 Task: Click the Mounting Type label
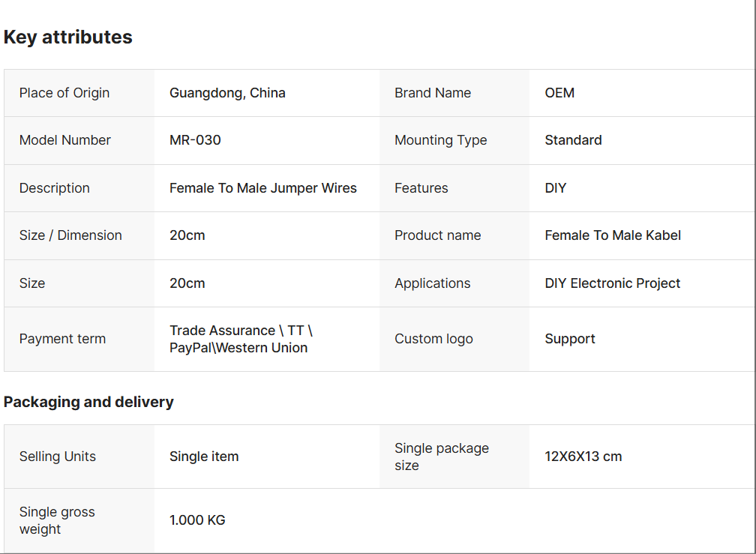tap(441, 140)
